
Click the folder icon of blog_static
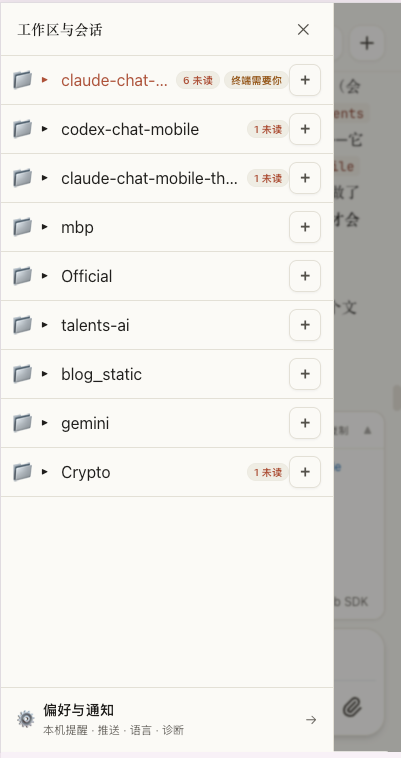click(x=22, y=374)
